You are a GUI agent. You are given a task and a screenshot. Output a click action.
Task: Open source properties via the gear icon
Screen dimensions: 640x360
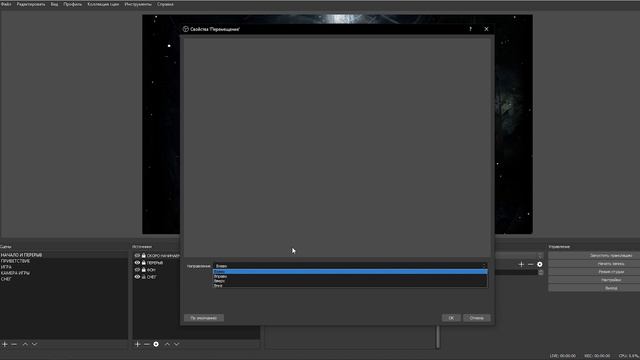(x=156, y=344)
